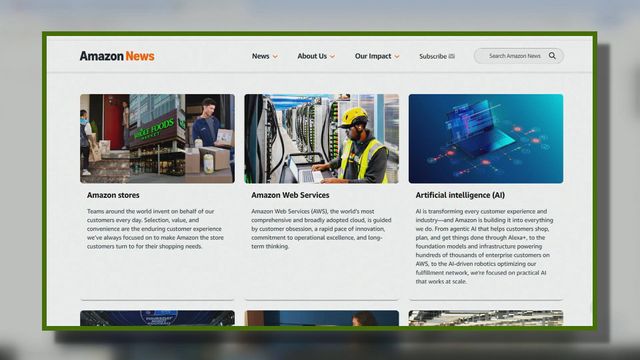This screenshot has height=360, width=640.
Task: Expand the Our Impact dropdown chevron
Action: [x=397, y=56]
